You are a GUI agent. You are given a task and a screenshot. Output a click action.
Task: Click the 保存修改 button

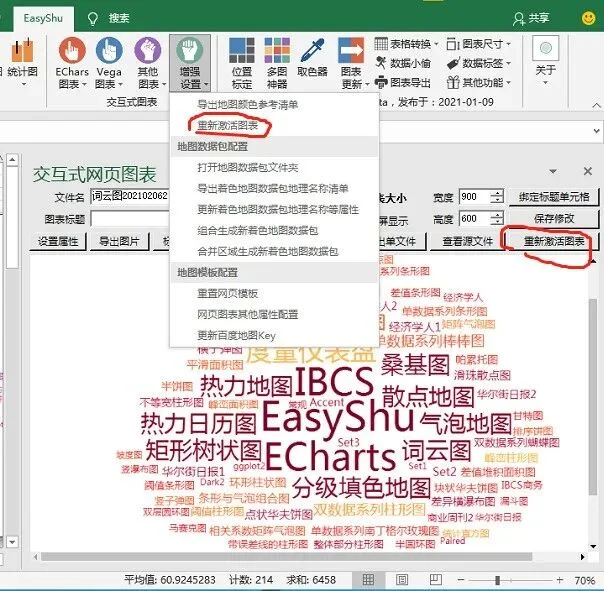[x=554, y=219]
